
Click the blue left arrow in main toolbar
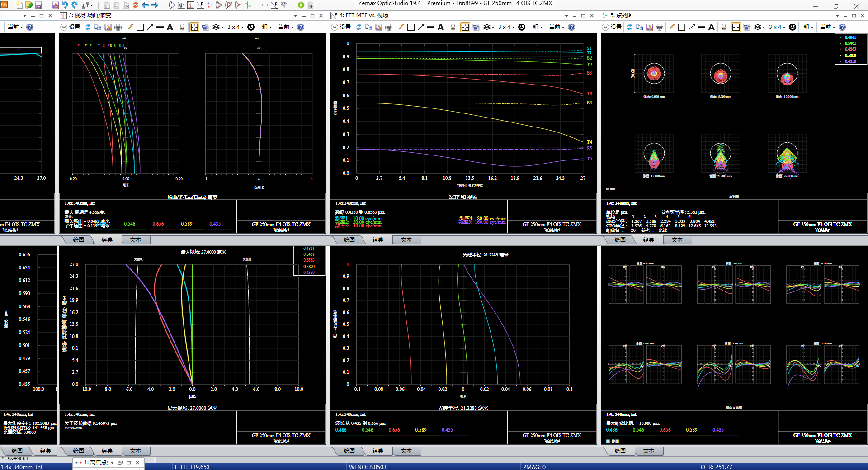145,5
